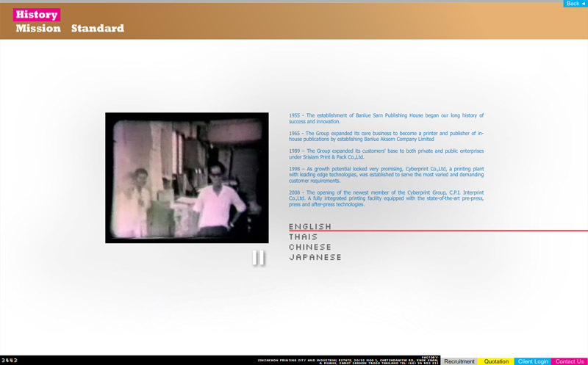Open the Standard tab
Screen dimensions: 588x365
coord(98,28)
